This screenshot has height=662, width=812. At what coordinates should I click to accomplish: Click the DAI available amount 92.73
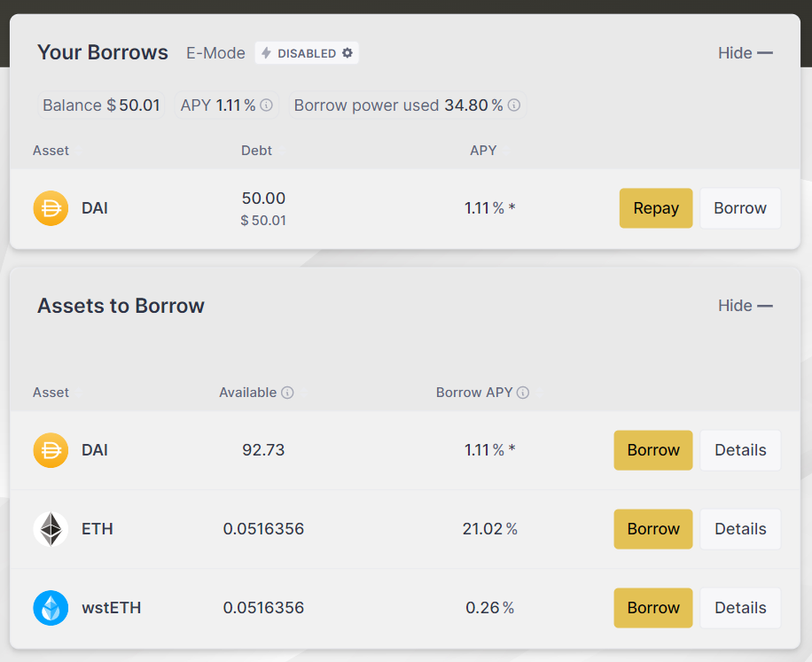coord(263,450)
